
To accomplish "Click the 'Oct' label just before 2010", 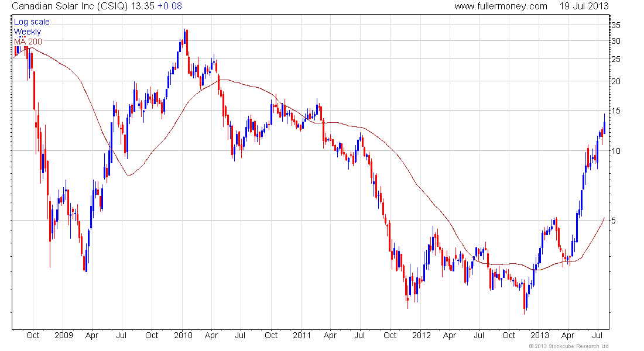I will click(152, 335).
